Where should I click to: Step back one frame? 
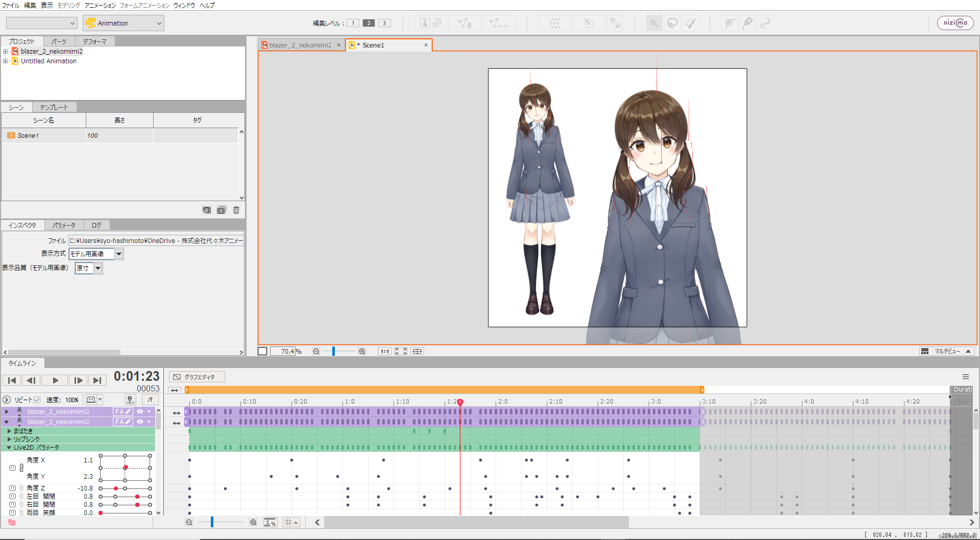(x=31, y=380)
